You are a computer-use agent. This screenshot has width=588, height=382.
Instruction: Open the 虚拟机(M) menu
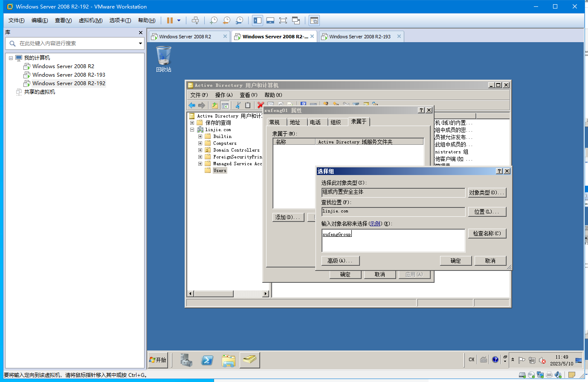pos(90,20)
